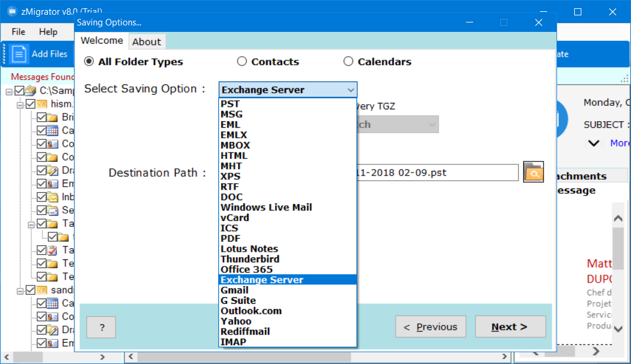The width and height of the screenshot is (631, 364).
Task: Click the More link in preview pane
Action: (619, 143)
